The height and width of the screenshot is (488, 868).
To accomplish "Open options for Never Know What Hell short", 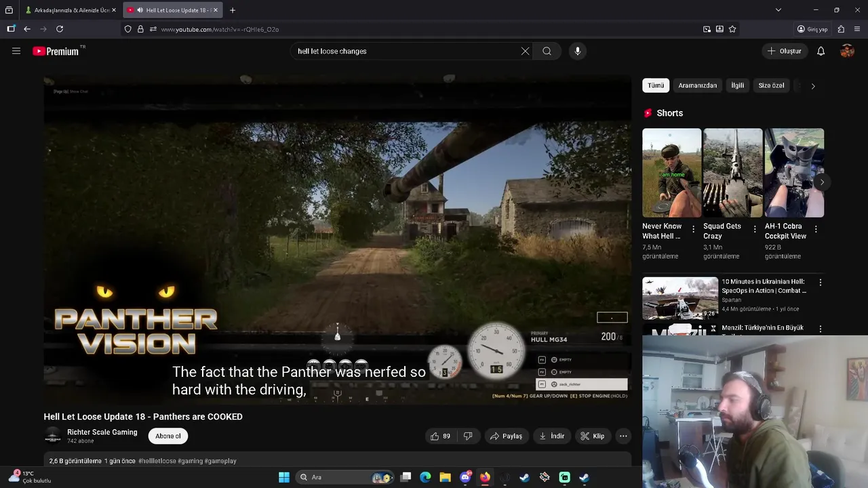I will (693, 230).
